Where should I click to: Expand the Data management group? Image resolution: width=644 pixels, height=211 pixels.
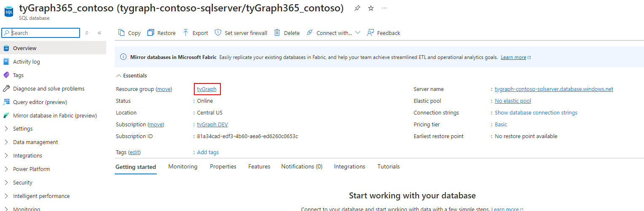click(x=6, y=142)
